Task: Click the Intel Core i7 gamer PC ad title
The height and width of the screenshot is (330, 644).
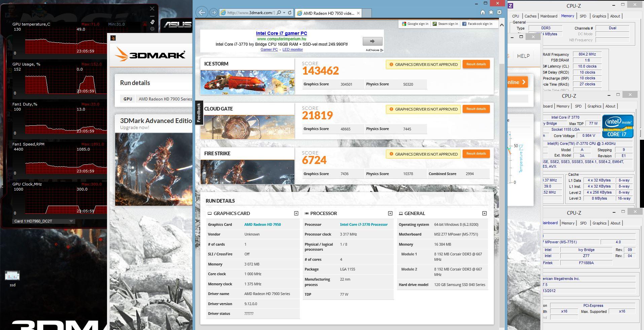Action: point(281,33)
